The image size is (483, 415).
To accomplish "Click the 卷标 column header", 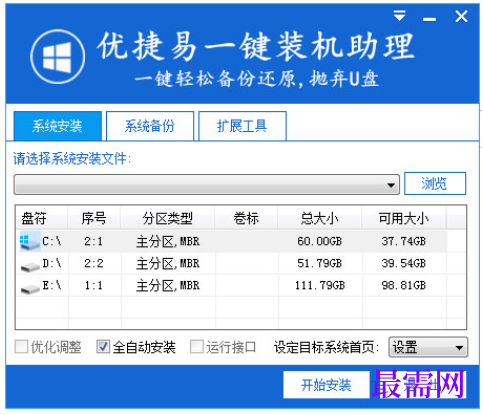I will point(246,219).
